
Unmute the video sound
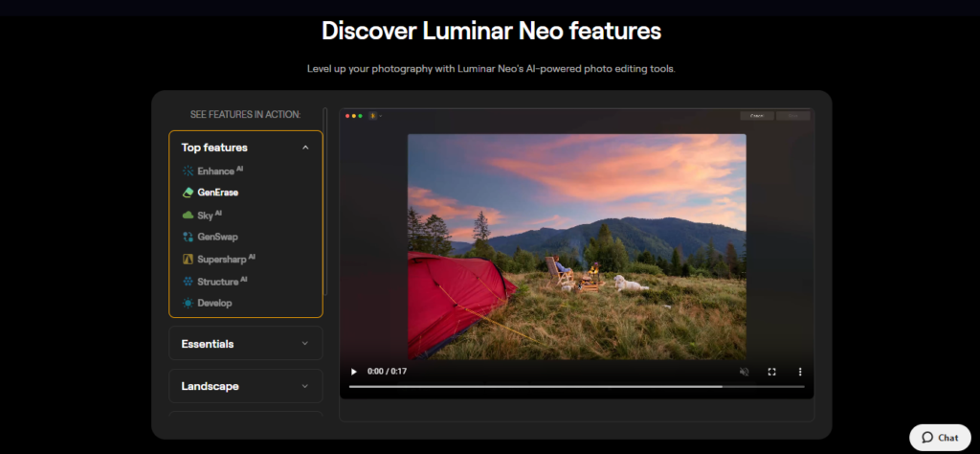coord(744,372)
